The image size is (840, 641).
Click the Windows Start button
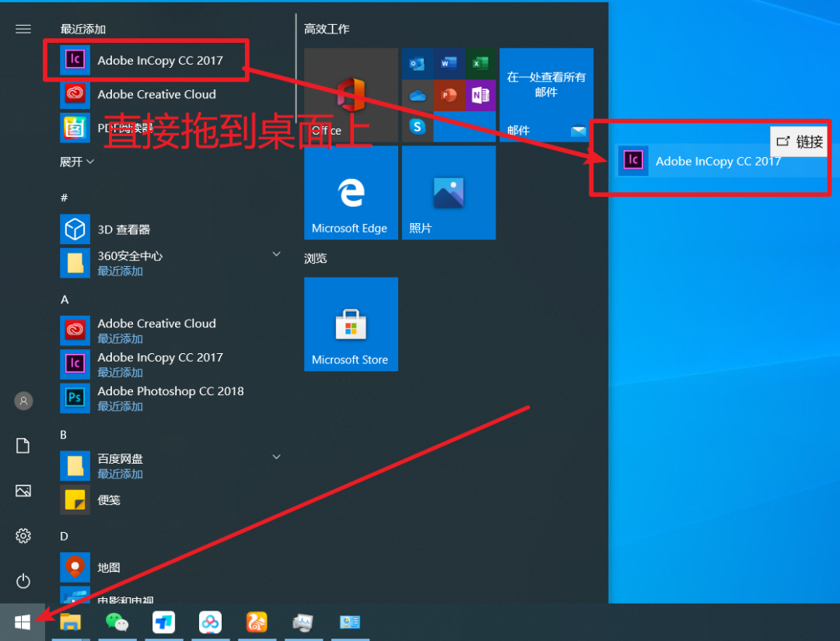click(x=23, y=622)
